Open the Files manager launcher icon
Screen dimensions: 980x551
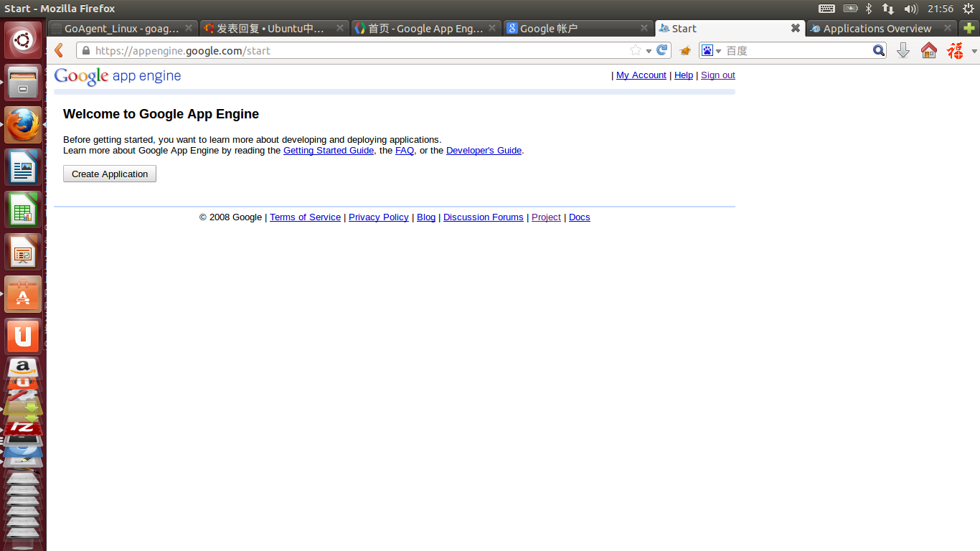(x=23, y=83)
